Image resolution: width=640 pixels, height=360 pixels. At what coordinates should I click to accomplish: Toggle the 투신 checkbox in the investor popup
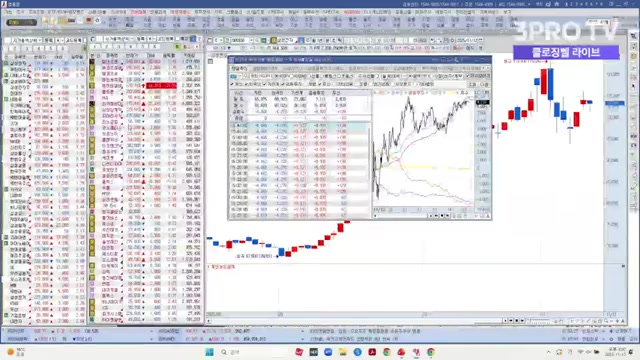coord(320,84)
